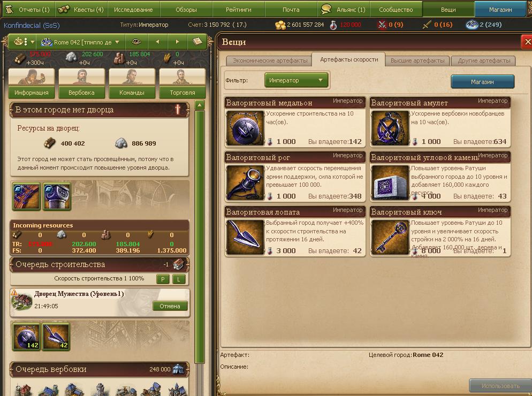Viewport: 532px width, 396px height.
Task: Click the Валоритовый угловой камень icon
Action: 390,183
